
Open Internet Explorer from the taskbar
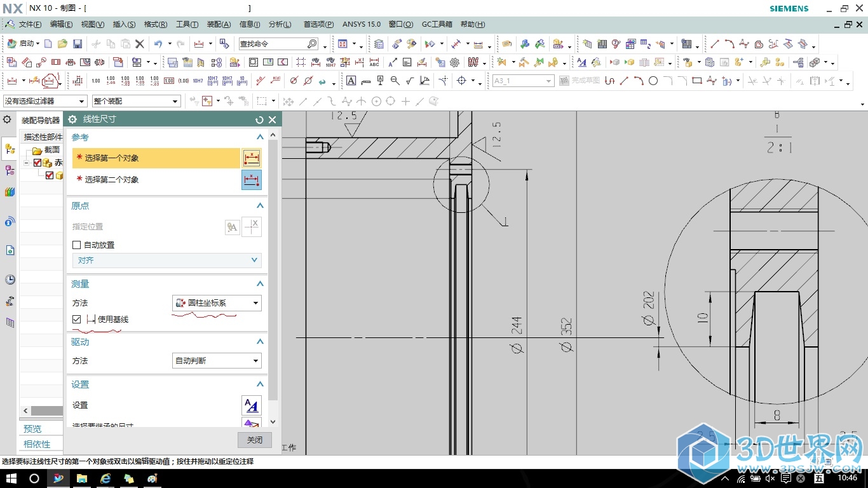click(105, 478)
